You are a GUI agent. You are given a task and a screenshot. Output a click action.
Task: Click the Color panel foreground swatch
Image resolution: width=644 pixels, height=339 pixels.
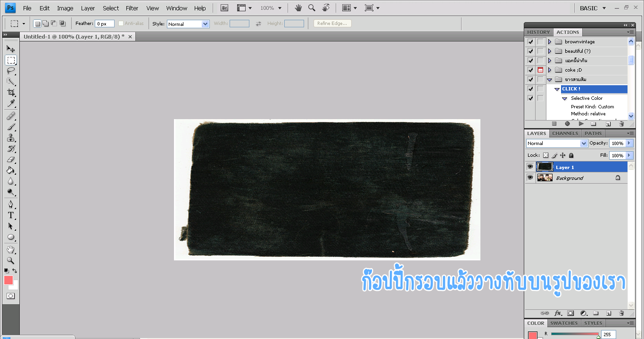tap(533, 335)
